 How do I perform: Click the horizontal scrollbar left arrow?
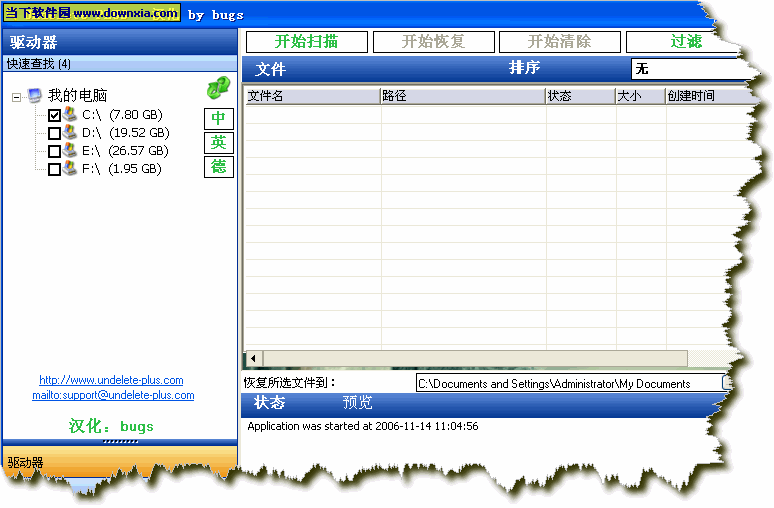point(253,358)
